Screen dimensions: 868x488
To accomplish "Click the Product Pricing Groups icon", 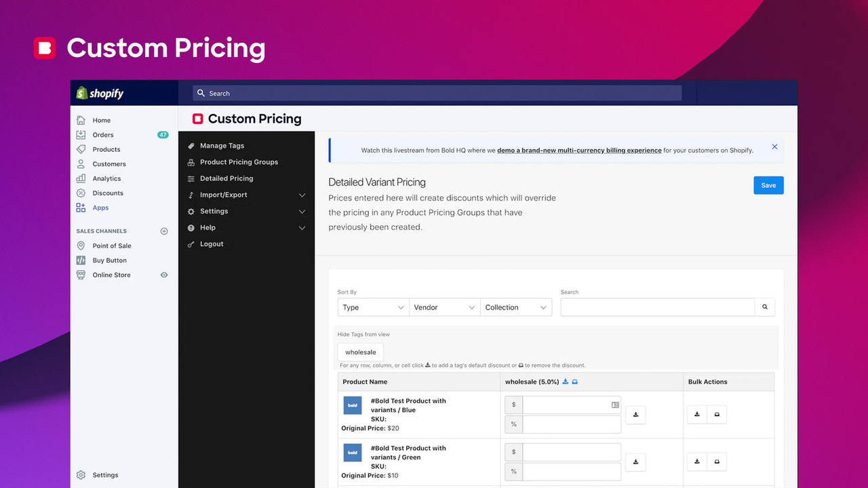I will pyautogui.click(x=191, y=162).
